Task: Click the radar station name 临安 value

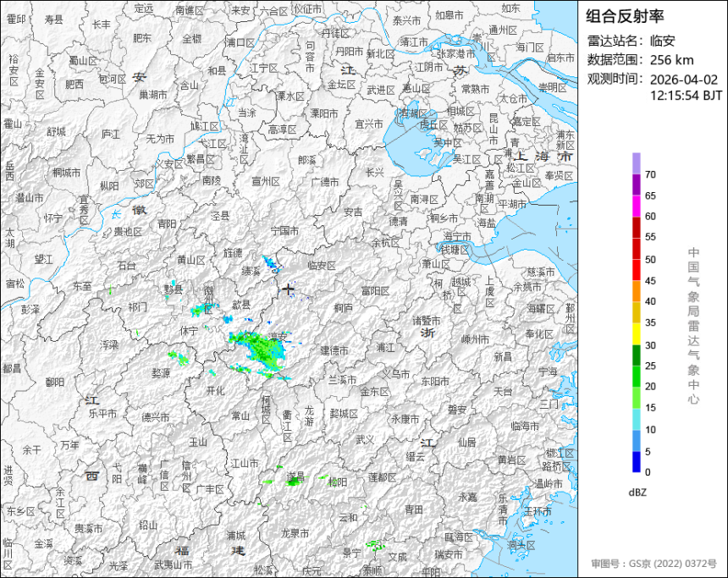Action: coord(662,41)
